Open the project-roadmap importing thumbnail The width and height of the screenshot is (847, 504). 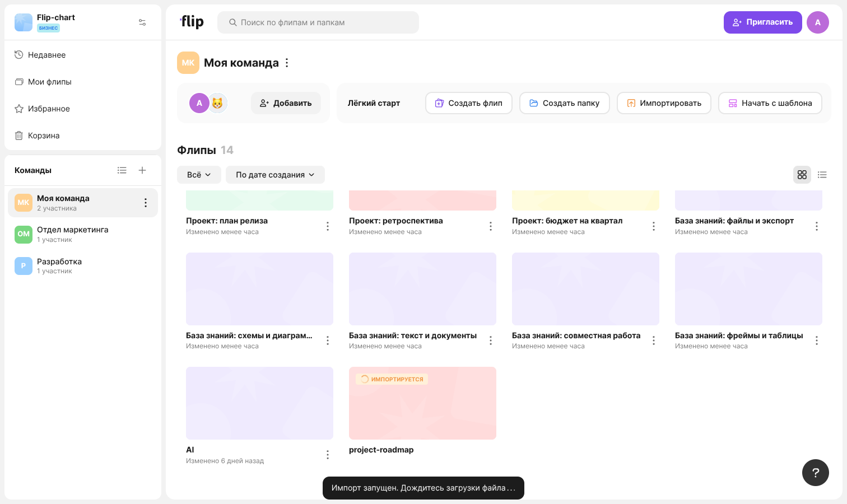422,403
